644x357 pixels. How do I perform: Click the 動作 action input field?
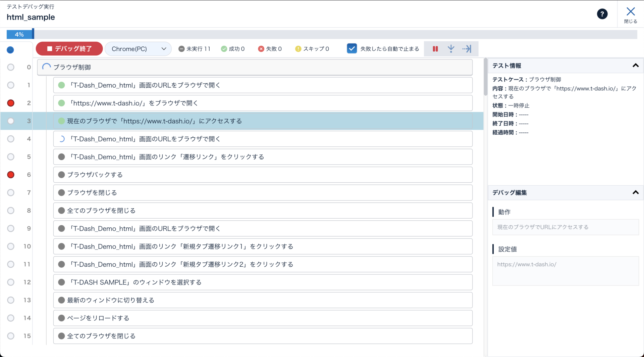tap(565, 227)
